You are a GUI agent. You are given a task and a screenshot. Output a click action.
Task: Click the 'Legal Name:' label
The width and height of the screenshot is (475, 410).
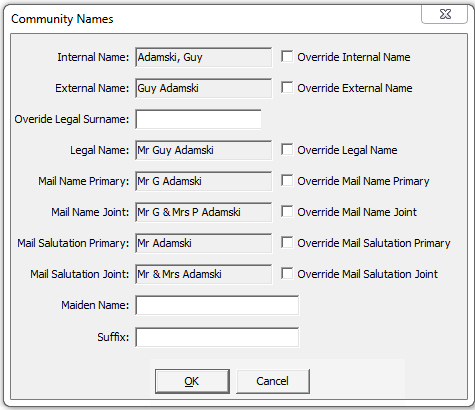click(x=99, y=150)
